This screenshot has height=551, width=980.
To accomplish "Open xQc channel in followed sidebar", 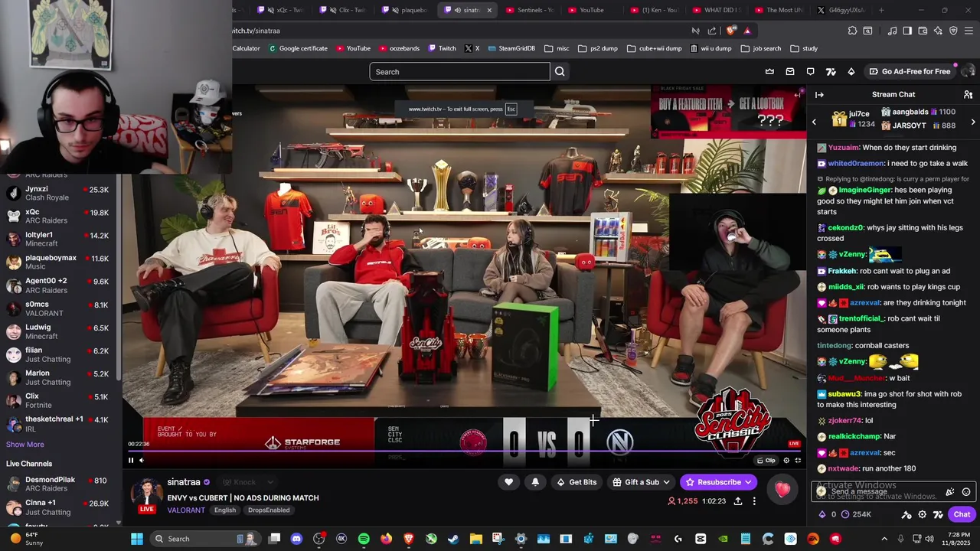I will tap(60, 217).
